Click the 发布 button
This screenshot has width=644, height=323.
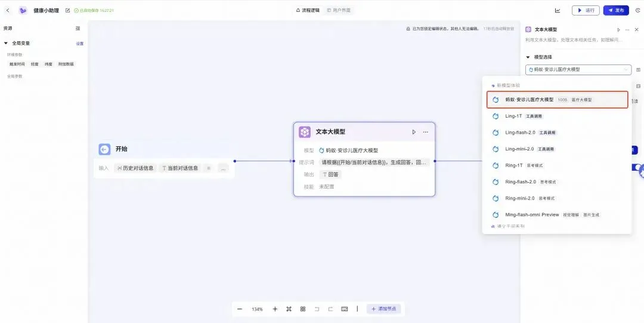tap(616, 10)
